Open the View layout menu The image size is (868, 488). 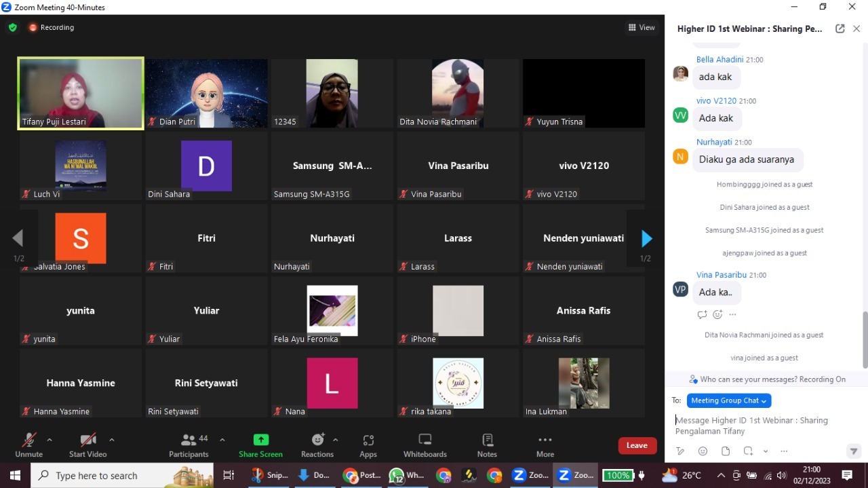[642, 28]
